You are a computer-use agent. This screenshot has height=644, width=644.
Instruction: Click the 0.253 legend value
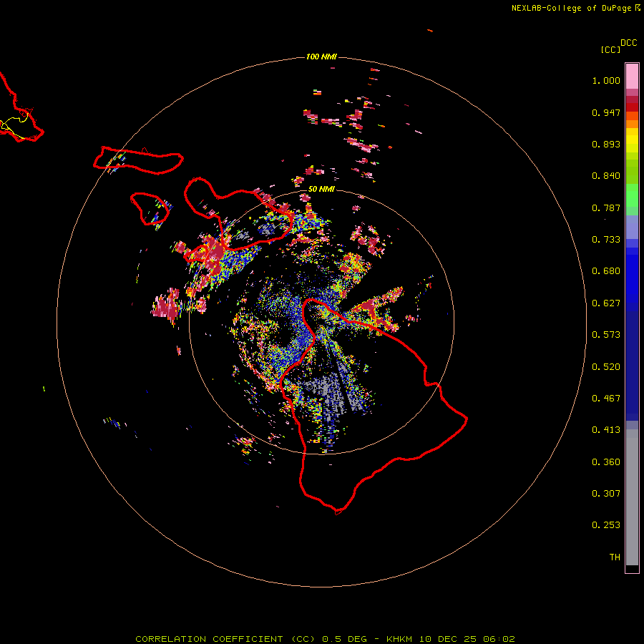[606, 525]
